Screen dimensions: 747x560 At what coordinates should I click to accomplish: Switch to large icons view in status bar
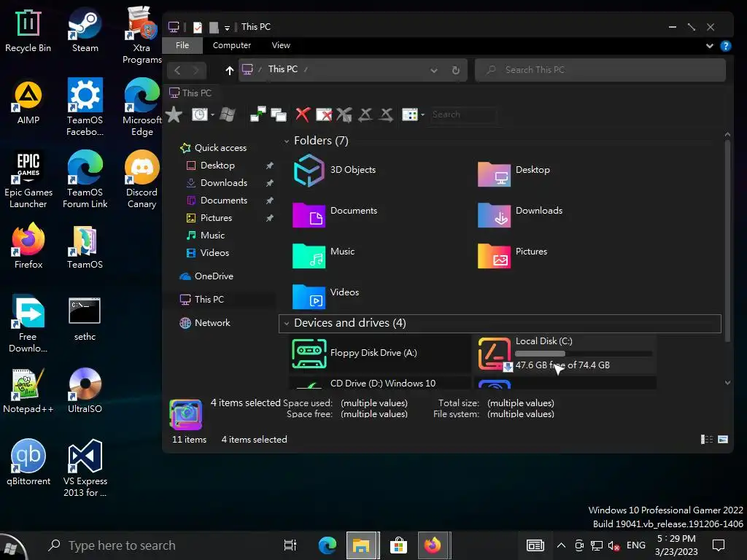point(723,439)
